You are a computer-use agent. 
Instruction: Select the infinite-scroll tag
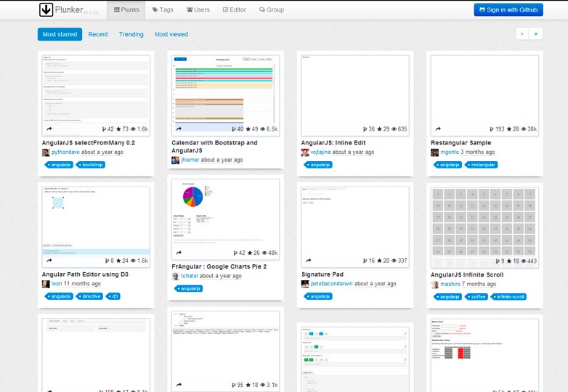[x=508, y=297]
